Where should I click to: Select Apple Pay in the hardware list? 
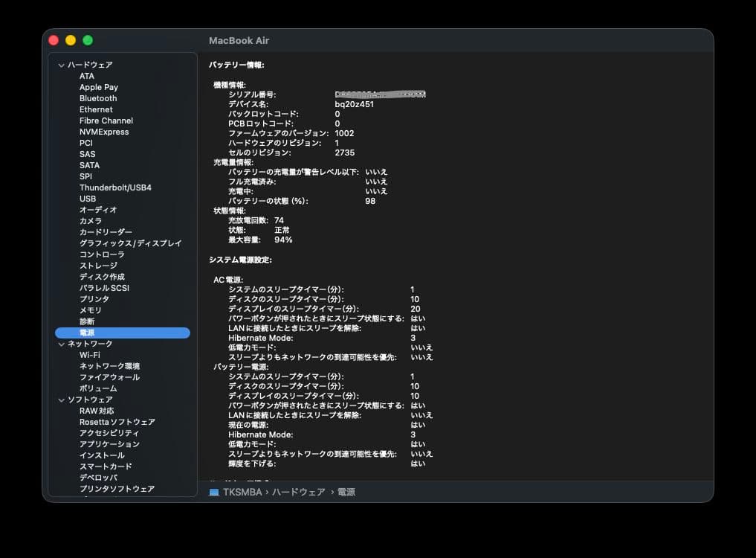point(99,87)
